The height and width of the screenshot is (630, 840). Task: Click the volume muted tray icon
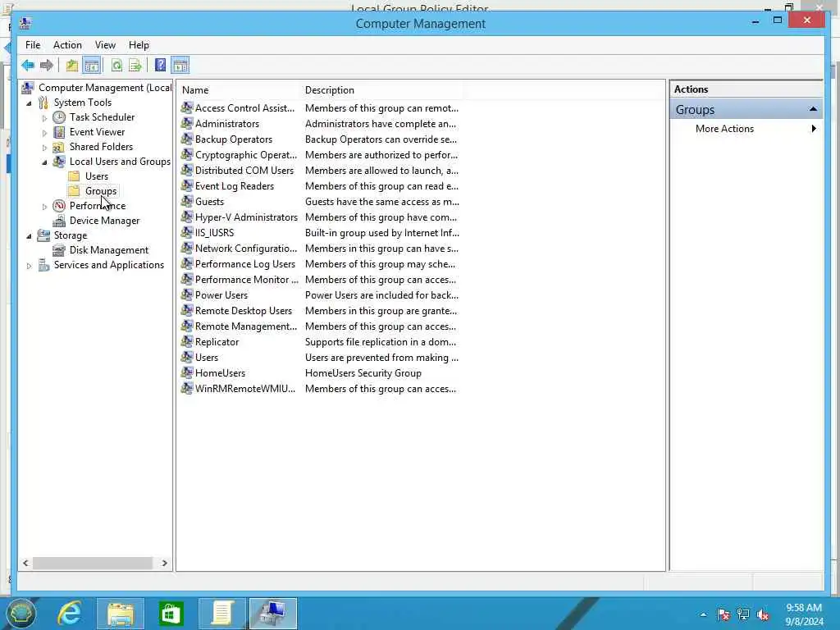point(763,614)
